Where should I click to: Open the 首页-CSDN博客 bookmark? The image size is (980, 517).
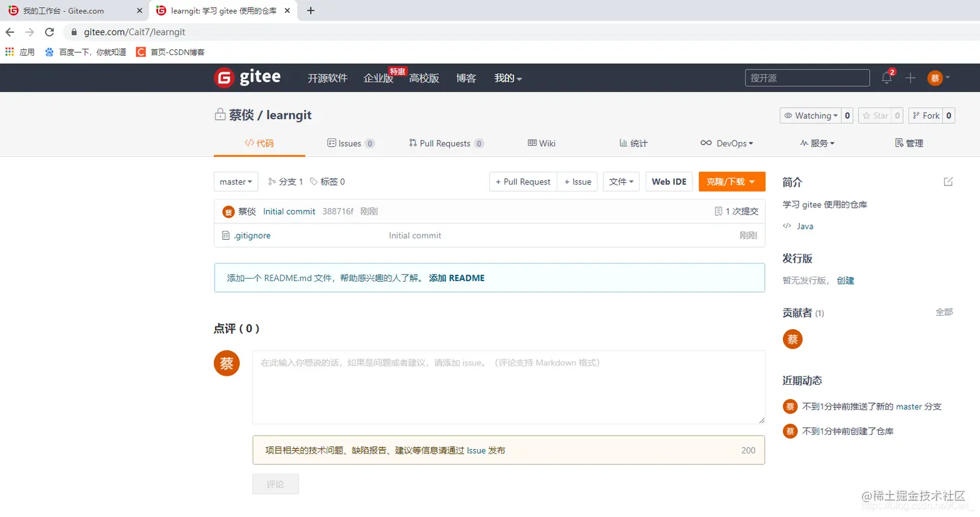coord(170,52)
